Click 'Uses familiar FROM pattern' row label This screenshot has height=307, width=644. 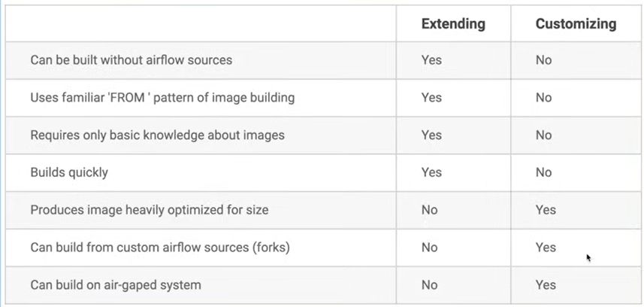point(162,98)
